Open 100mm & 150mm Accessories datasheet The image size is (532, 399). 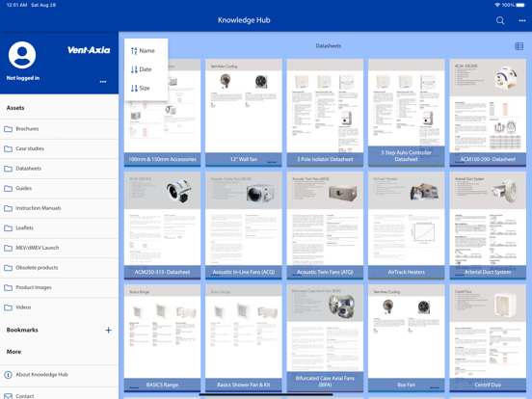pos(162,113)
